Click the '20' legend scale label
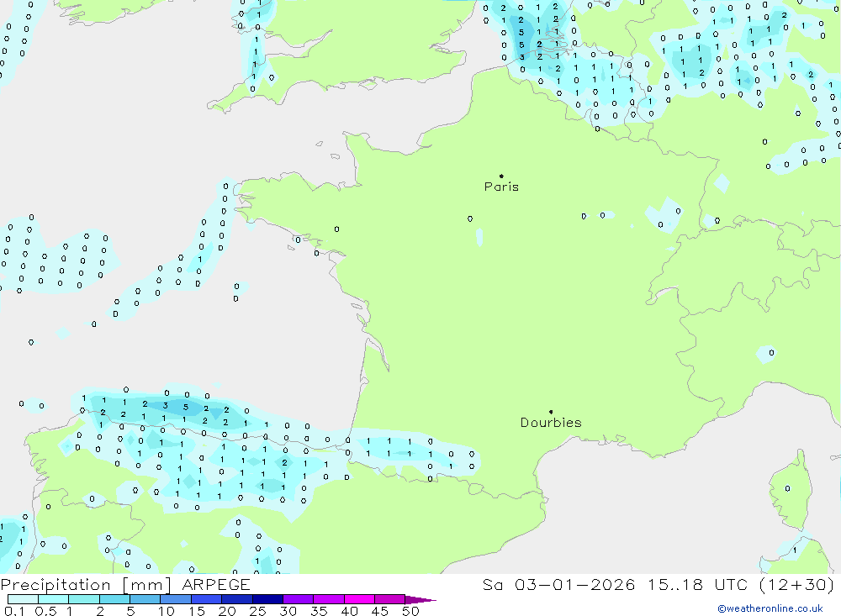841x616 pixels. [x=227, y=611]
